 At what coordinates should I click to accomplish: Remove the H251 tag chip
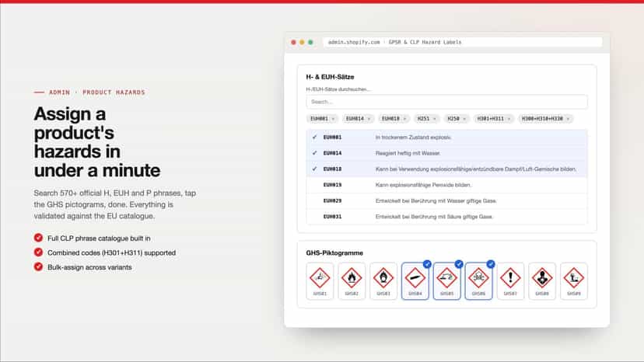coord(435,119)
